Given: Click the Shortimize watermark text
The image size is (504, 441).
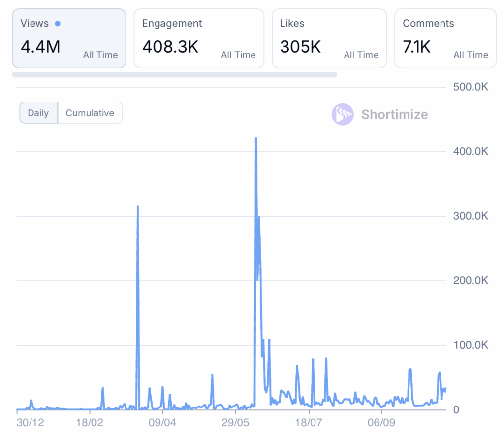Looking at the screenshot, I should point(394,115).
